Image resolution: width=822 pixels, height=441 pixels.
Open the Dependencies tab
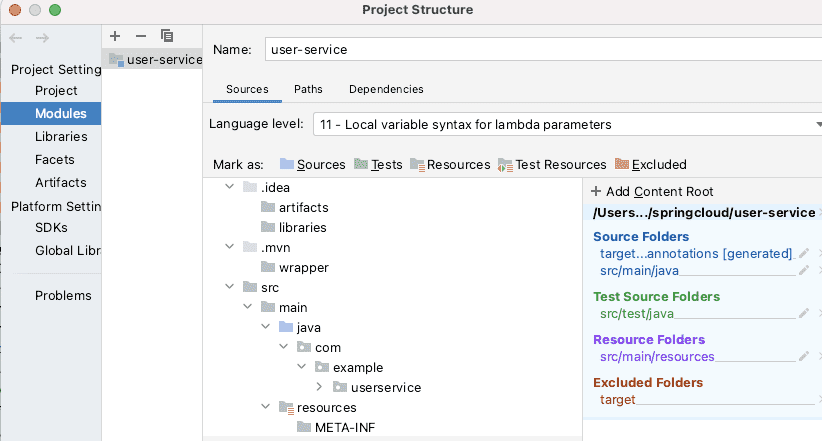click(386, 89)
